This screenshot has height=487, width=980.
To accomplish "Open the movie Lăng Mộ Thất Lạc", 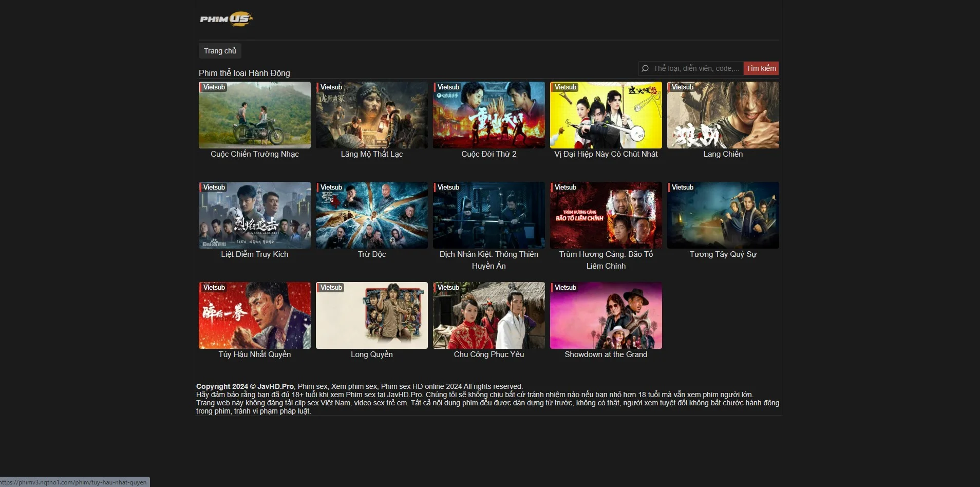I will point(371,115).
